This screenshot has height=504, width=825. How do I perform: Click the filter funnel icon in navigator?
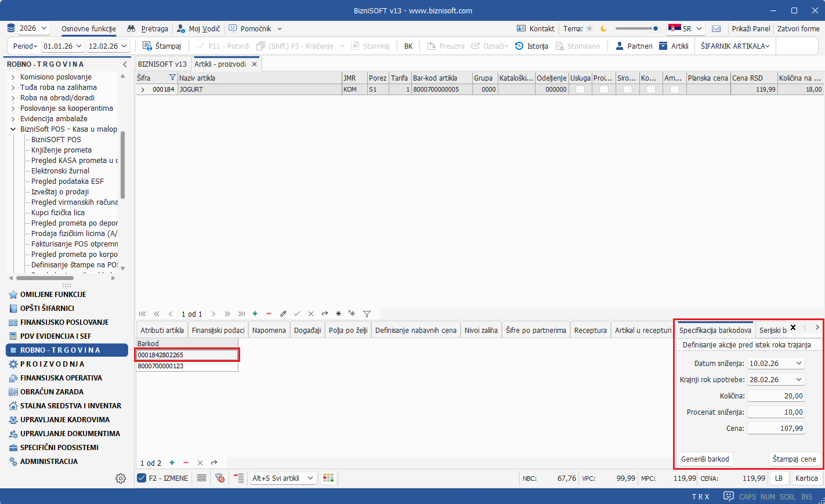367,314
